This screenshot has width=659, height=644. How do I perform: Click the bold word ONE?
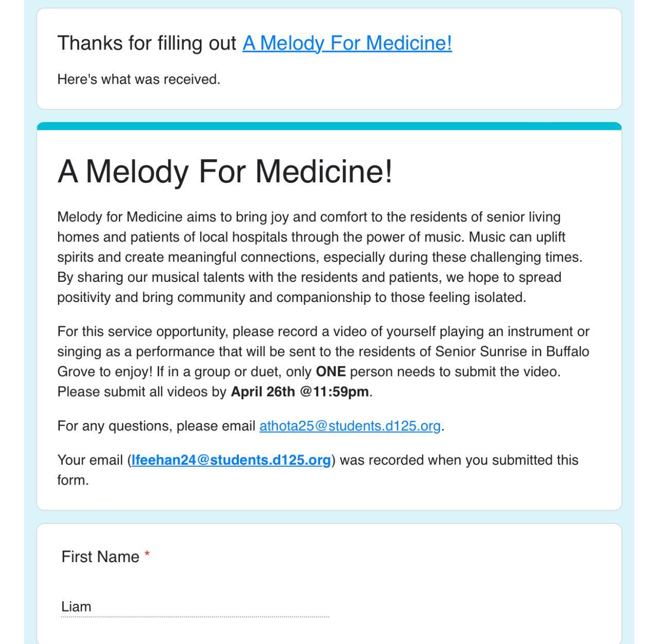pyautogui.click(x=331, y=372)
